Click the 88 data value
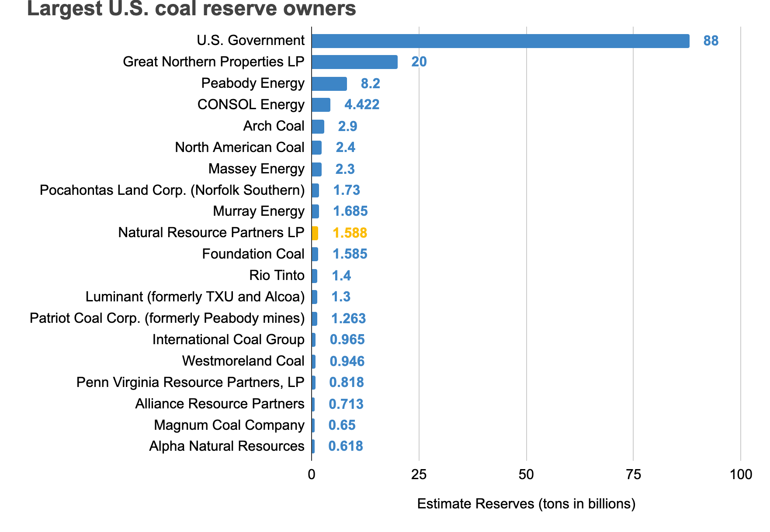This screenshot has width=770, height=532. pyautogui.click(x=711, y=41)
